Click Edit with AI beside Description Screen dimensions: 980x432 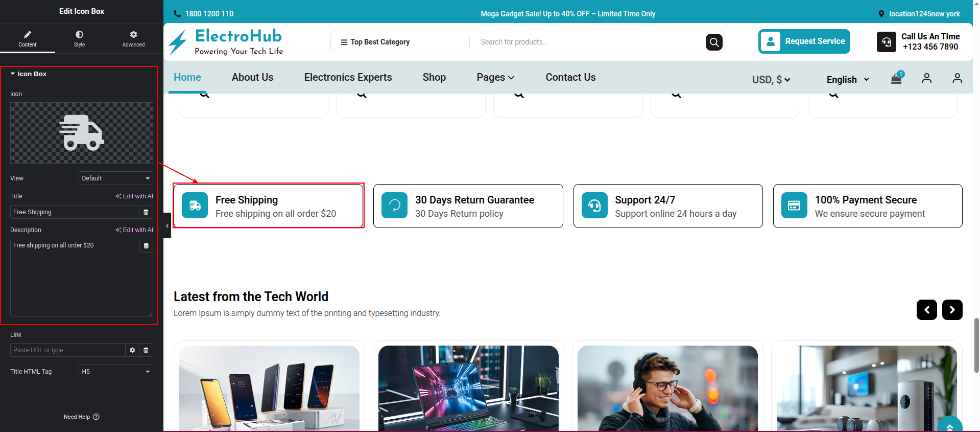pyautogui.click(x=134, y=230)
